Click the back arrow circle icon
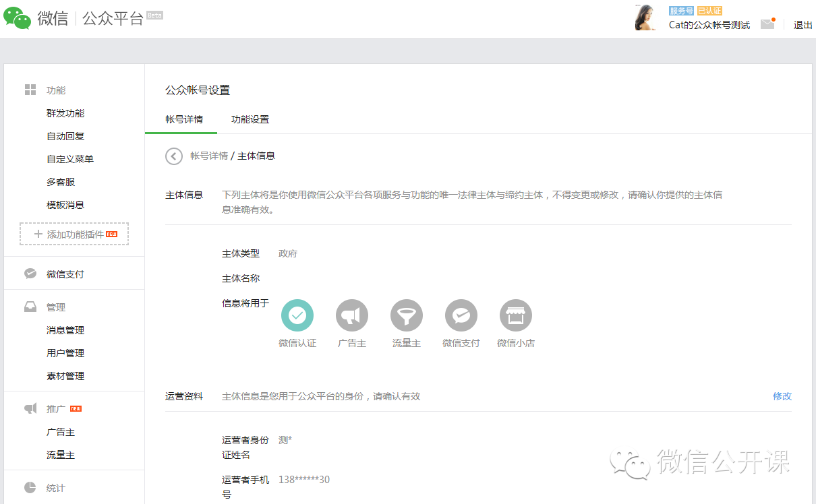 (x=174, y=156)
